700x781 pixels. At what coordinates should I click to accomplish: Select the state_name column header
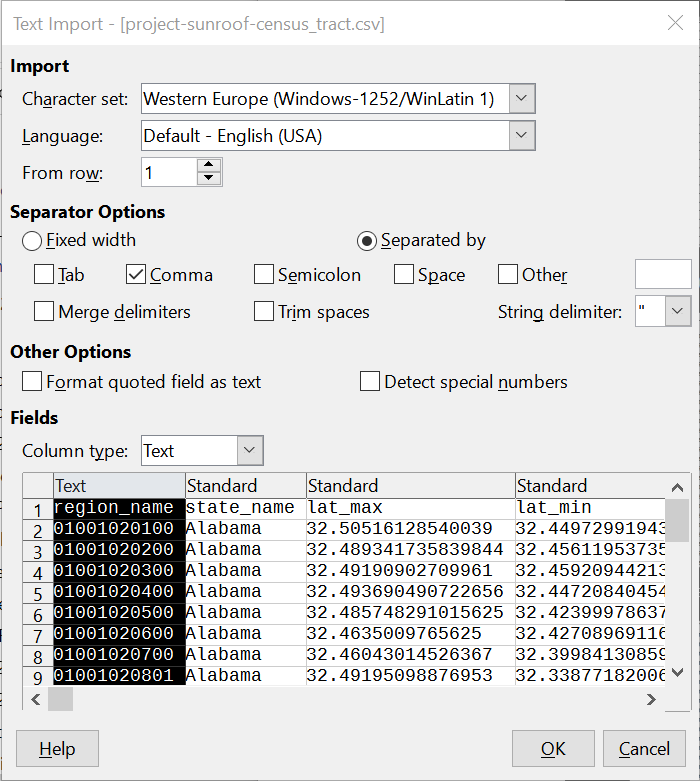[x=245, y=486]
